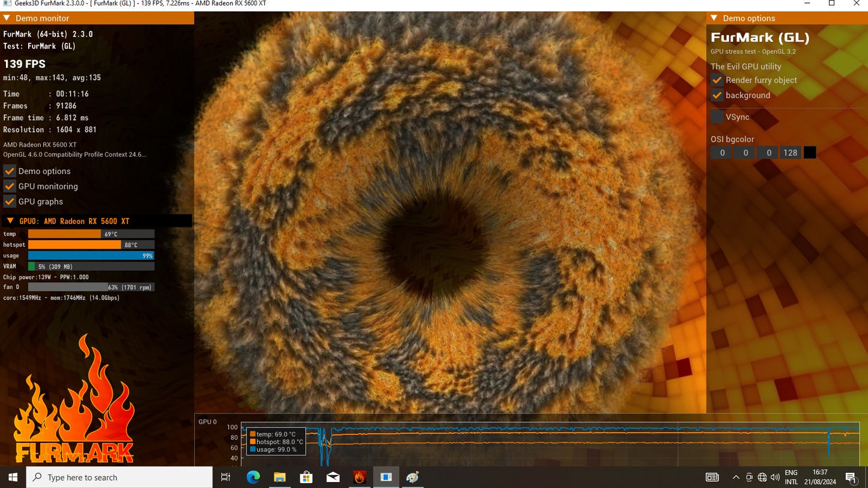The width and height of the screenshot is (868, 488).
Task: Collapse the GPU0 AMD Radeon RX 5600 XT section
Action: coord(10,221)
